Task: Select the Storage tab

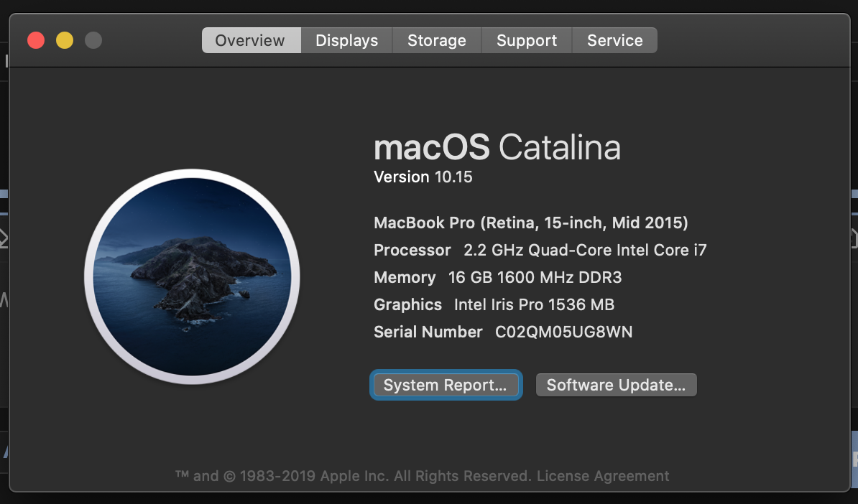Action: [436, 41]
